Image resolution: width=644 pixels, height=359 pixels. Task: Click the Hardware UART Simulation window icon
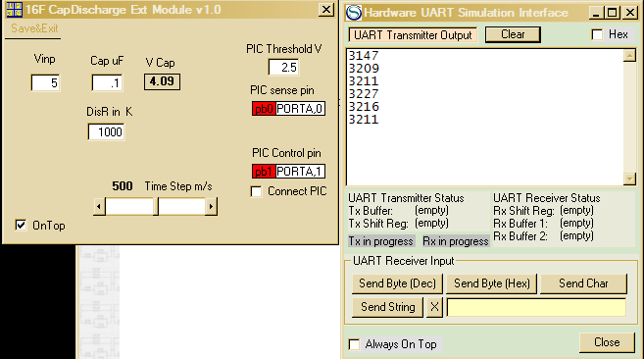click(353, 13)
